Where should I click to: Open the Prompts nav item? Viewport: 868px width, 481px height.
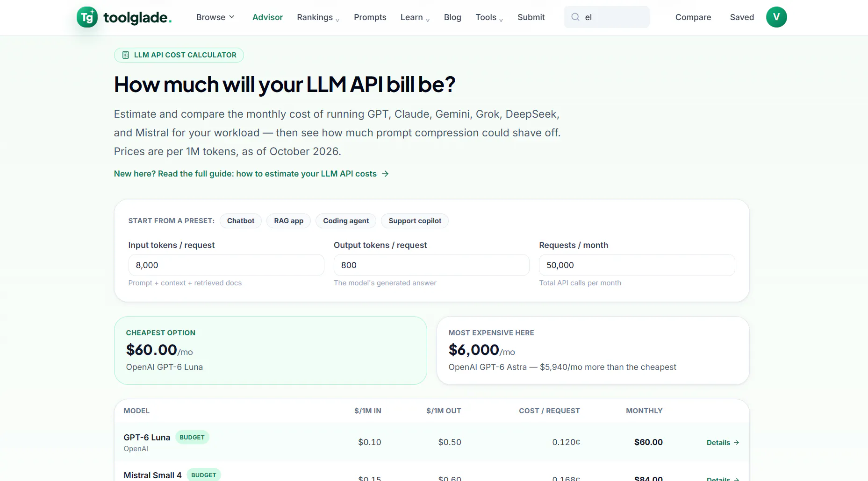370,17
